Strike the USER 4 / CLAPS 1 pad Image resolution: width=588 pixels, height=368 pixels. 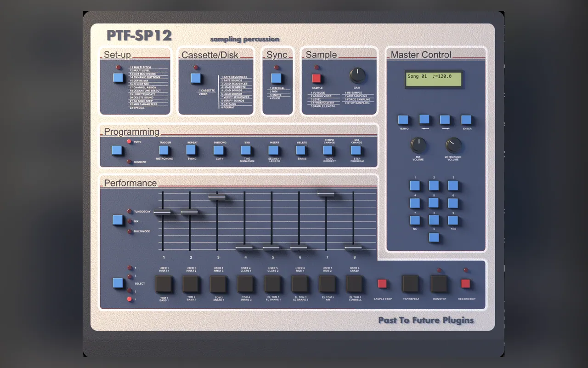245,284
